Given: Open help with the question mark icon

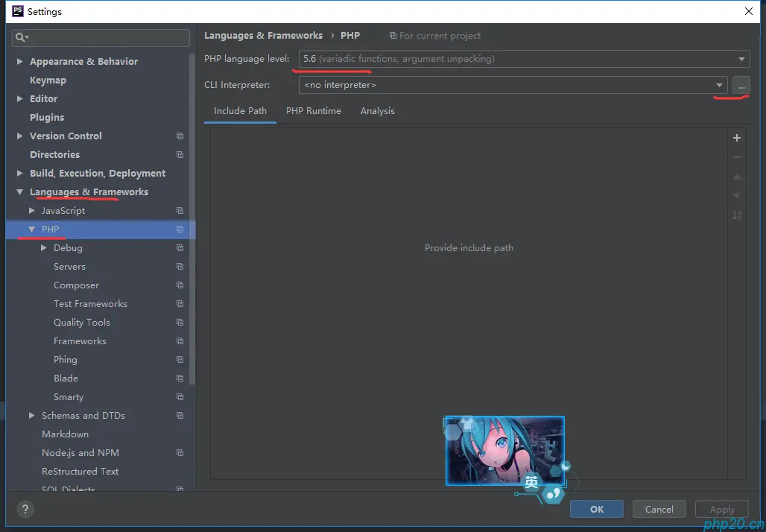Looking at the screenshot, I should 26,509.
